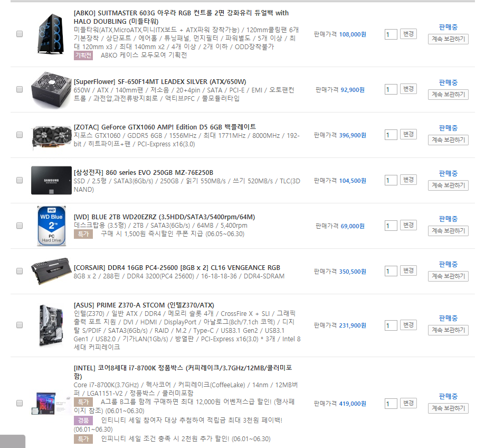504x448 pixels.
Task: Click 변경 button for SuperFlower power supply
Action: coord(408,89)
